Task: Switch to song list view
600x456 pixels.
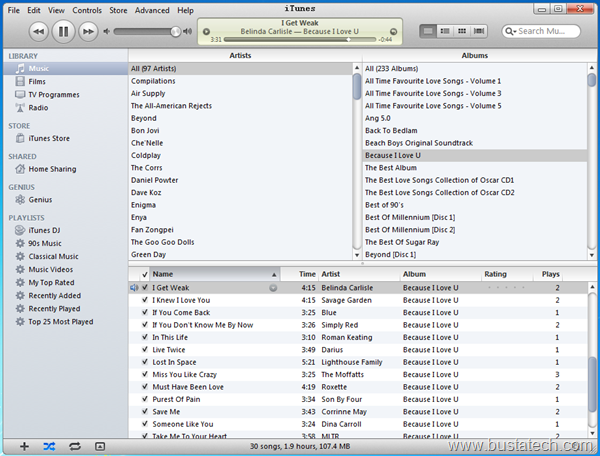Action: [428, 31]
